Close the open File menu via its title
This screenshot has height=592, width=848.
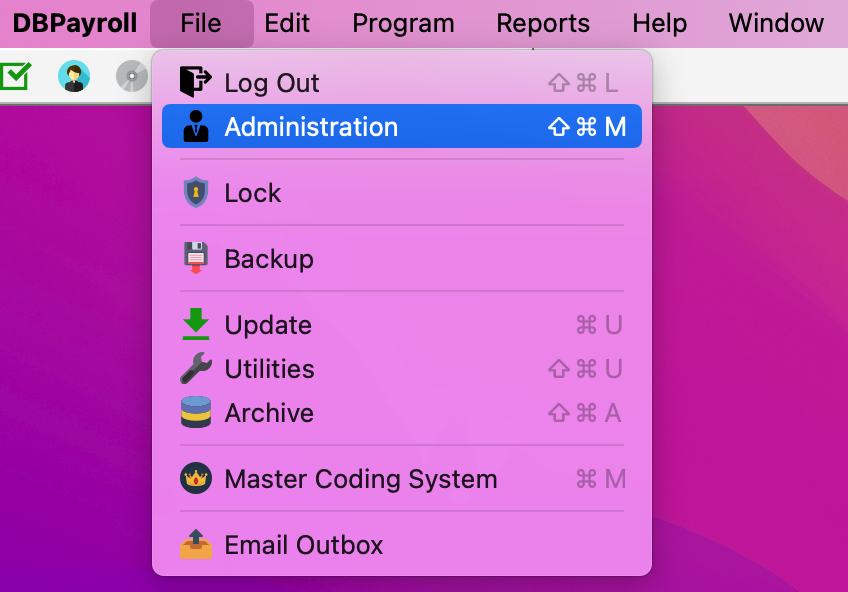tap(201, 23)
